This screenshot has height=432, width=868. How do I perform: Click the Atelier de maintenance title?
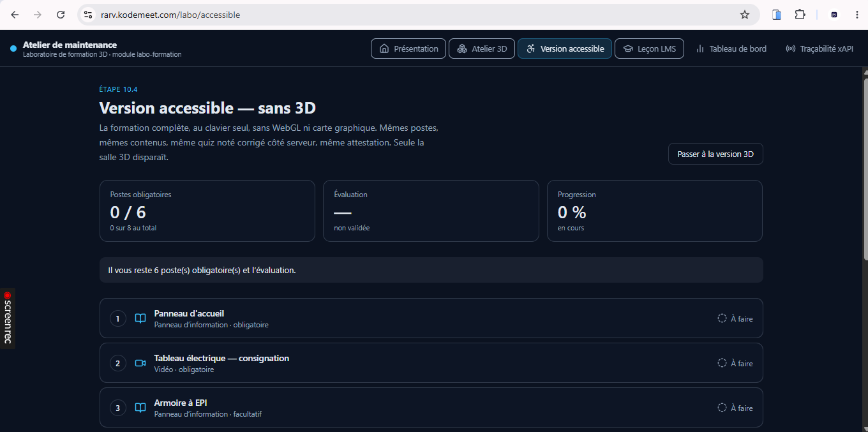click(70, 45)
